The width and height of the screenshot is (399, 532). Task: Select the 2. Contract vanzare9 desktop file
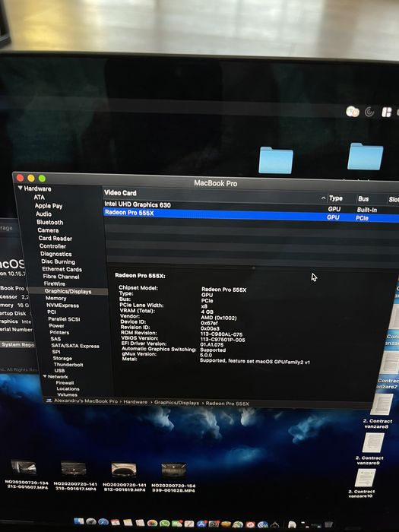click(x=372, y=448)
